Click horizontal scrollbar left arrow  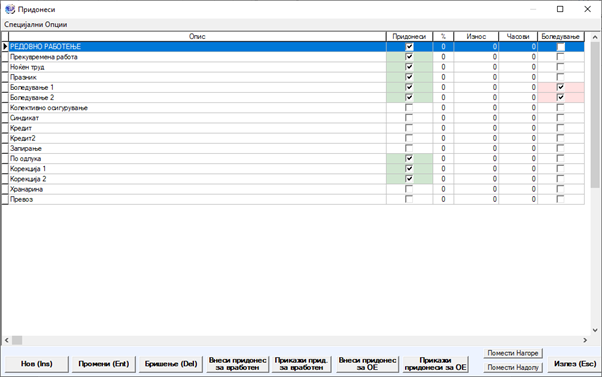tap(7, 340)
